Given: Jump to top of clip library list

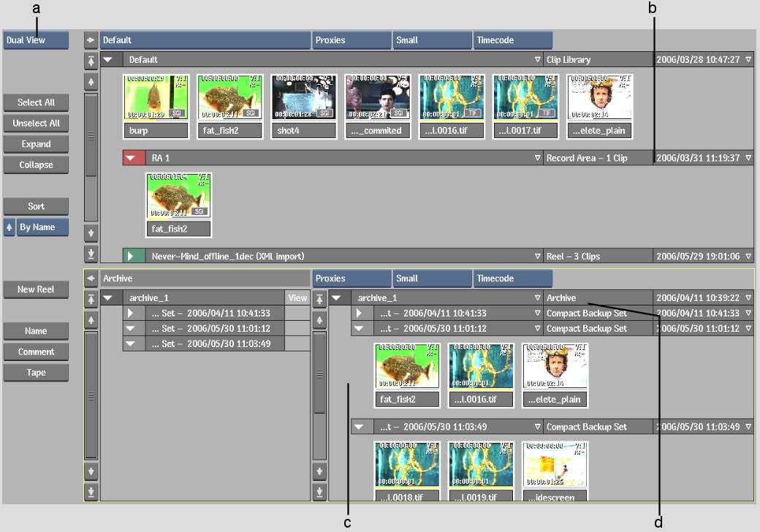Looking at the screenshot, I should pos(91,61).
